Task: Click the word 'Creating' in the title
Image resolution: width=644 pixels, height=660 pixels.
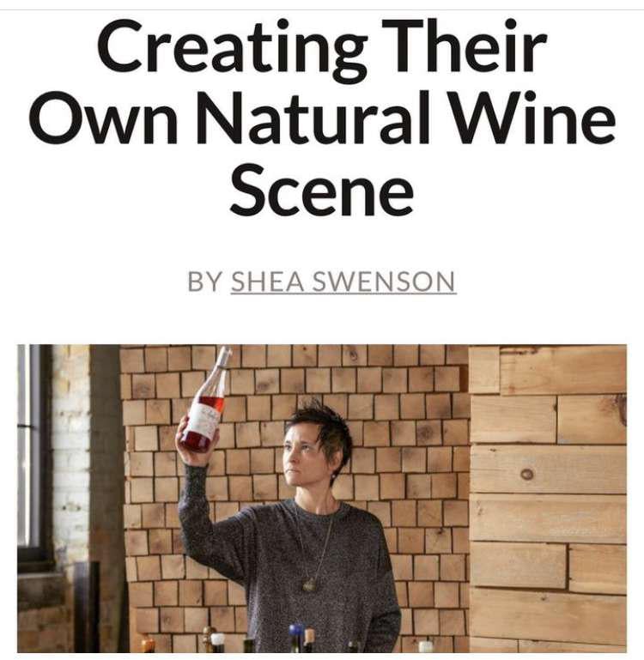Action: pyautogui.click(x=232, y=47)
